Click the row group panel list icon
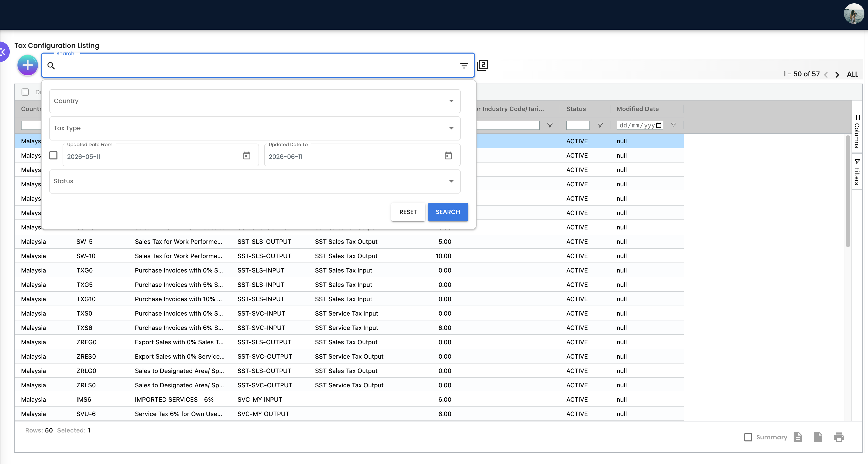The image size is (868, 464). click(x=25, y=92)
